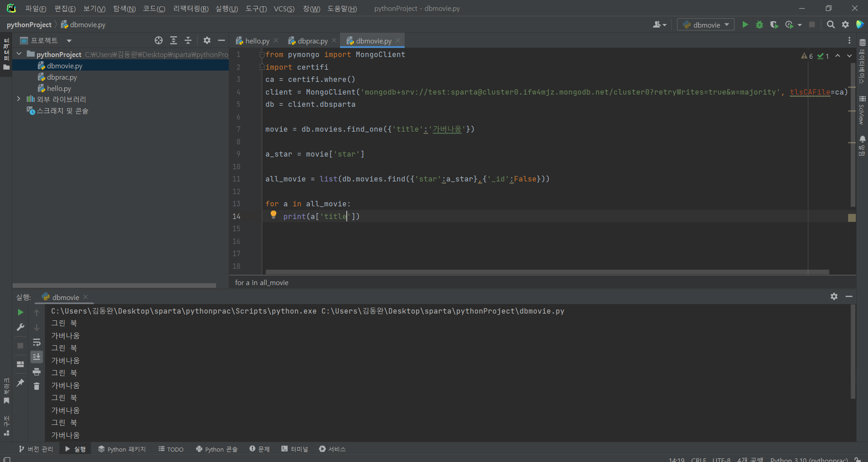Toggle soft-wrap in run console
868x462 pixels.
pyautogui.click(x=37, y=342)
